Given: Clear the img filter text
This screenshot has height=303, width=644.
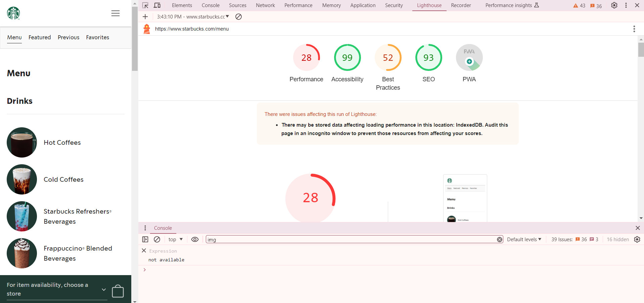Looking at the screenshot, I should (x=500, y=240).
